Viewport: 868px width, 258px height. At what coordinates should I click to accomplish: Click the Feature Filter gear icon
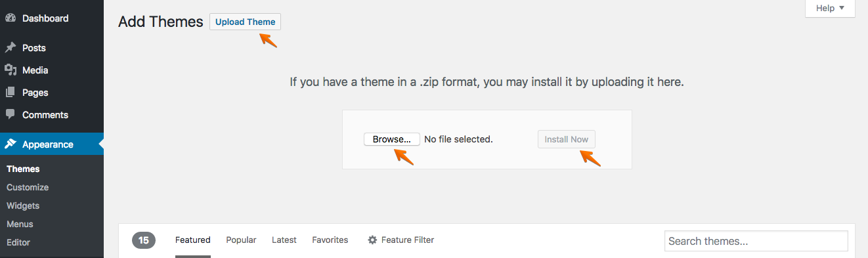[372, 240]
